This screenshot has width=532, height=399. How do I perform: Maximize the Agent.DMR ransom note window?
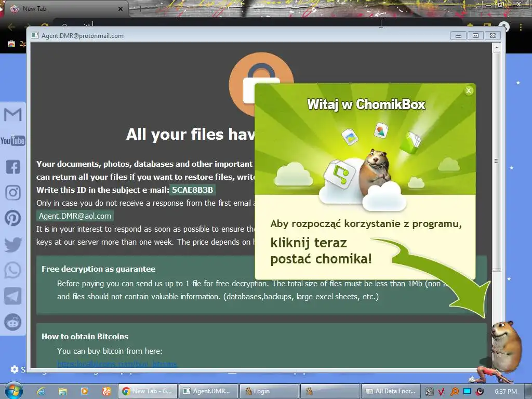click(475, 36)
